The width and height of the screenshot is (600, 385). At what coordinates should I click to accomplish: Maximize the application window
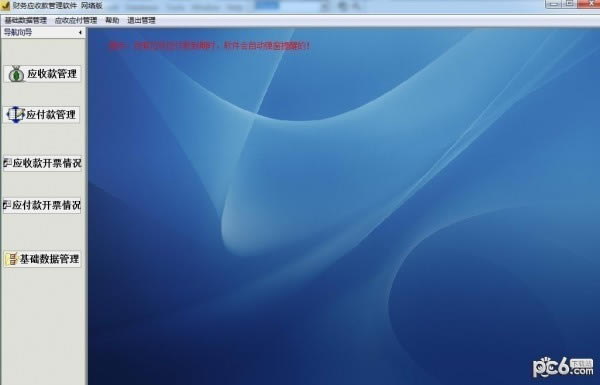point(570,3)
